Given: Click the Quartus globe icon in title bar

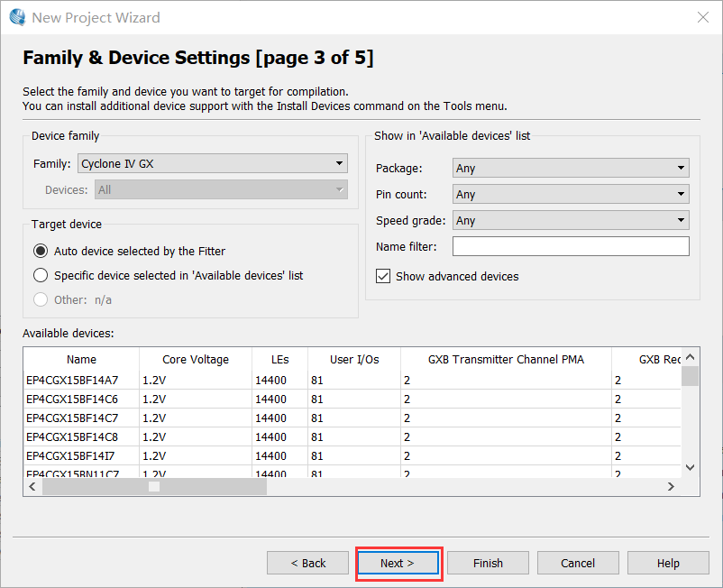Looking at the screenshot, I should [x=17, y=17].
